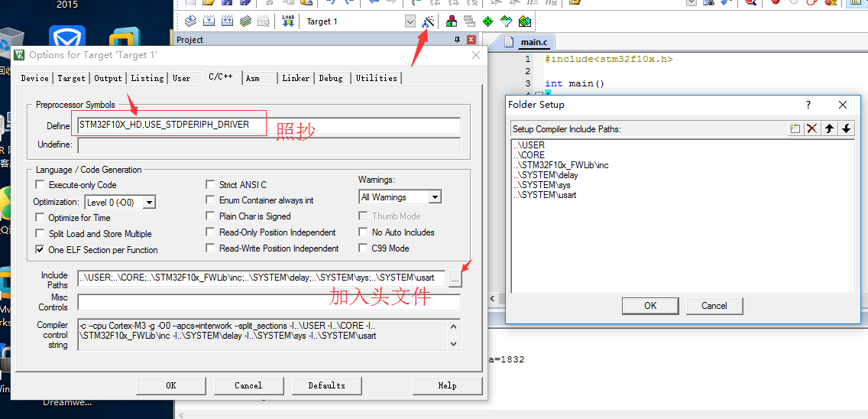Click Move Down arrow in Folder Setup
868x419 pixels.
coord(846,128)
